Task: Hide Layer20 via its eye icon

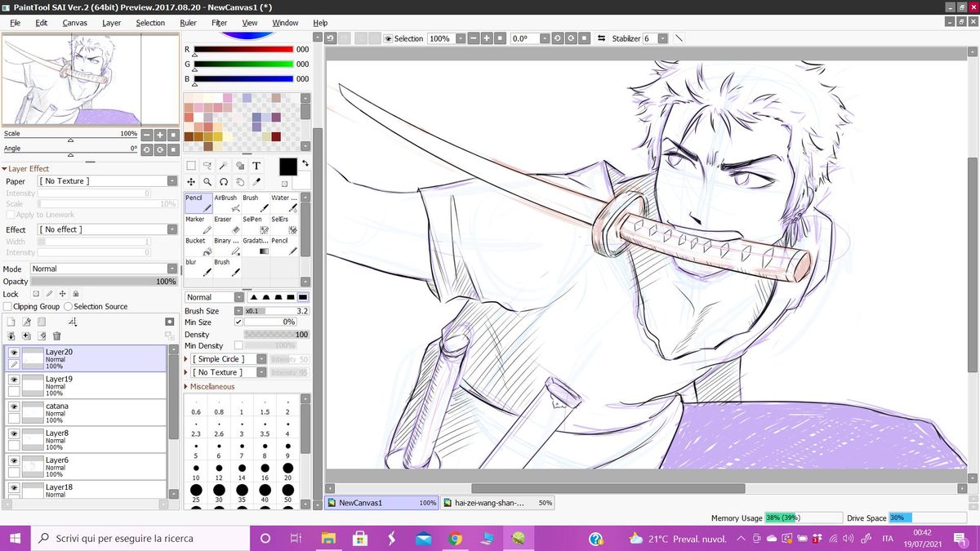Action: click(14, 353)
